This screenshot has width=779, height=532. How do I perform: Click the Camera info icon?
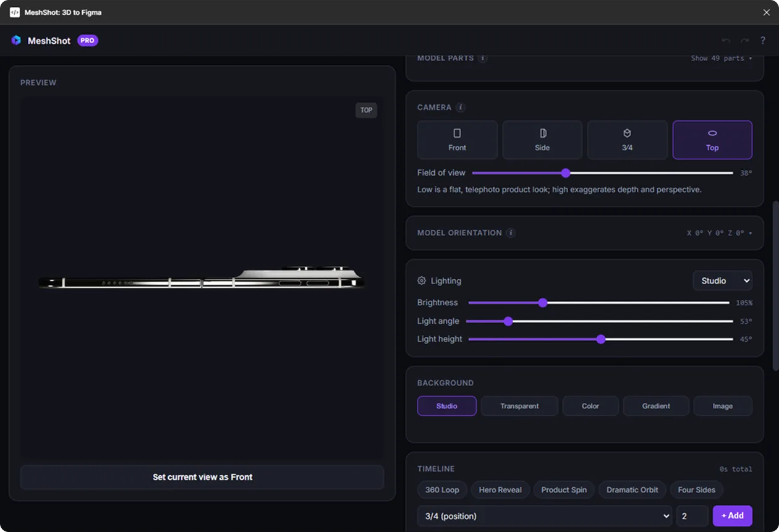(461, 108)
